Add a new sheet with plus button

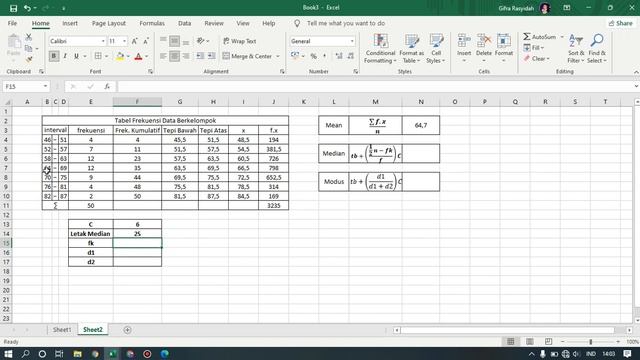click(x=127, y=330)
